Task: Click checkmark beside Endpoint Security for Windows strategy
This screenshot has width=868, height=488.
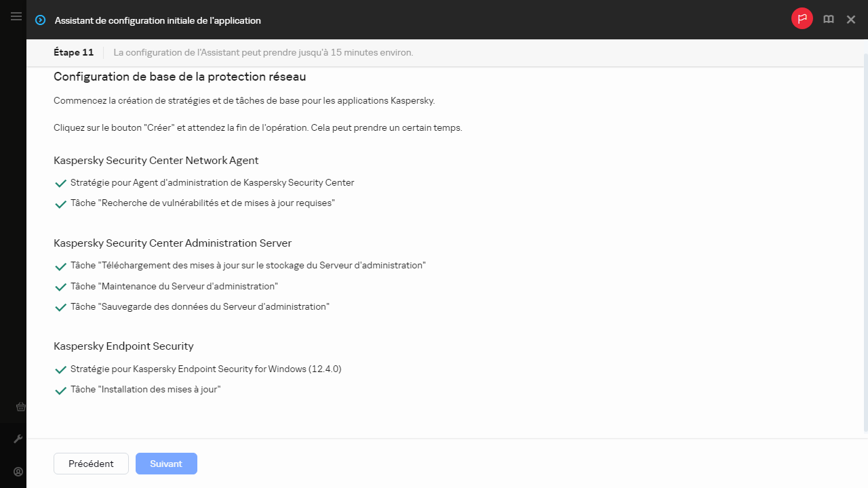Action: point(60,370)
